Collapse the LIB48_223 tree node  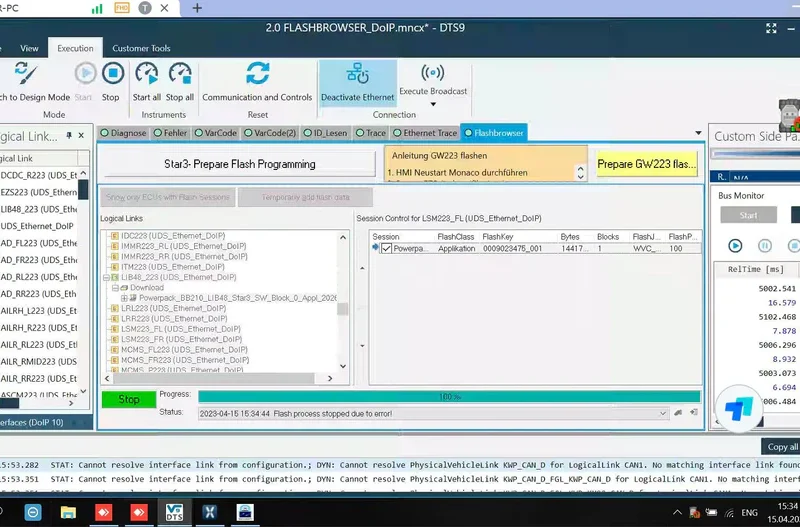point(107,277)
